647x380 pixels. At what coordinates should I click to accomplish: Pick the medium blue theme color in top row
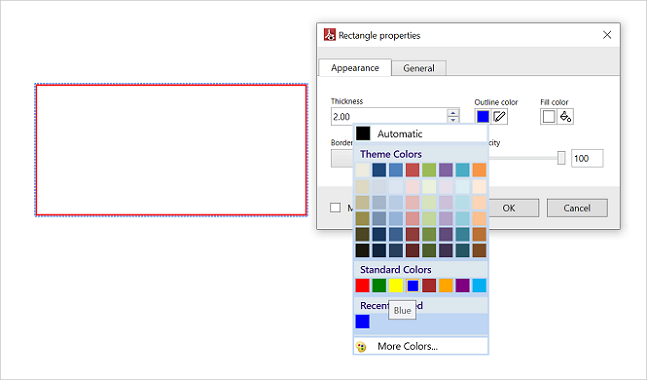[x=396, y=170]
